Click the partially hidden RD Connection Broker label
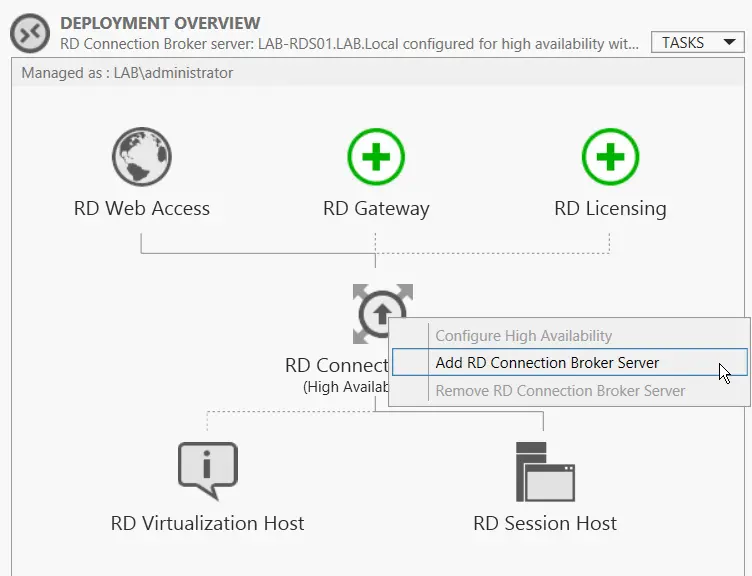Screen dimensions: 752x576 coord(336,365)
